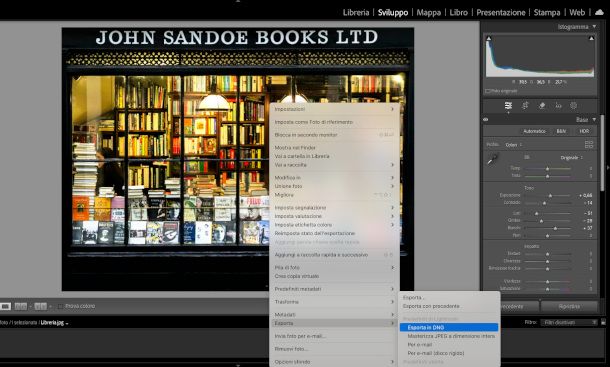Open the profile browser grid icon
This screenshot has width=610, height=367.
click(x=589, y=144)
